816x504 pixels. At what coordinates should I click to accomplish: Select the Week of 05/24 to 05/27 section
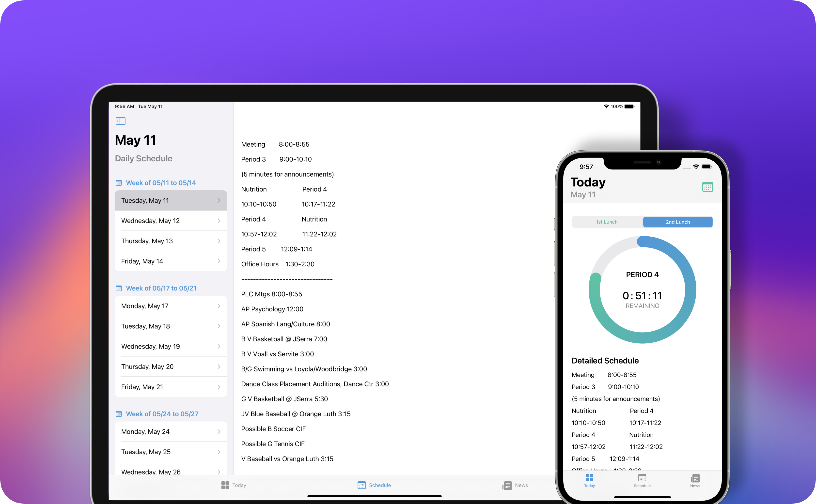(x=162, y=414)
